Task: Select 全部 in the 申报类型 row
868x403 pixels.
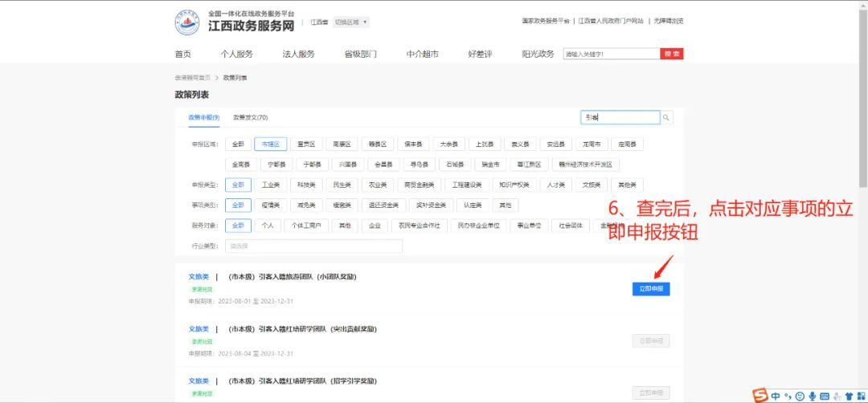Action: (238, 185)
